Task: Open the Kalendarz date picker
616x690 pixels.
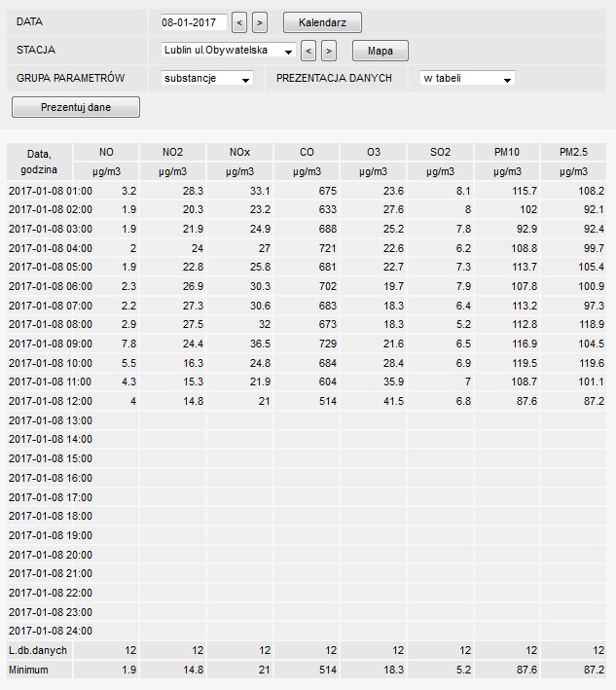Action: pyautogui.click(x=322, y=22)
